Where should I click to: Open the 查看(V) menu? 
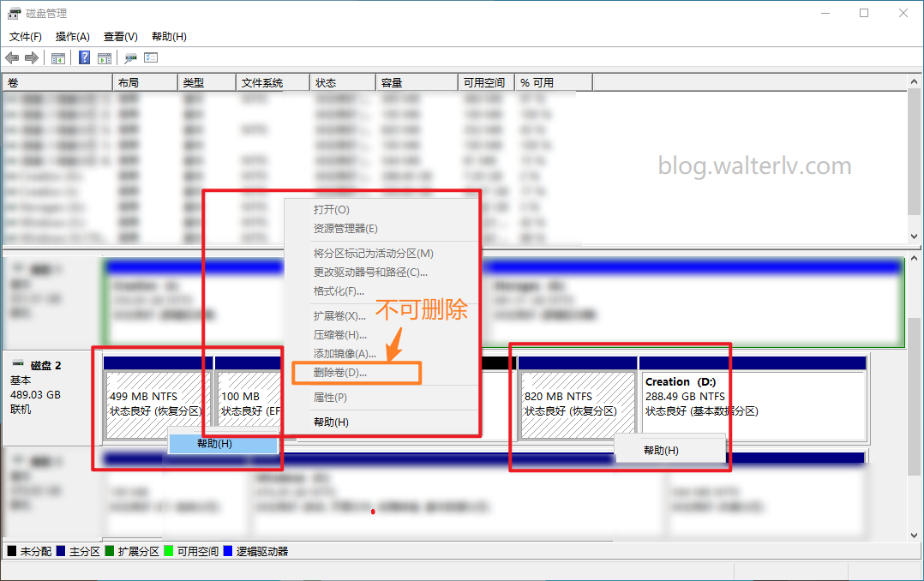[x=120, y=37]
